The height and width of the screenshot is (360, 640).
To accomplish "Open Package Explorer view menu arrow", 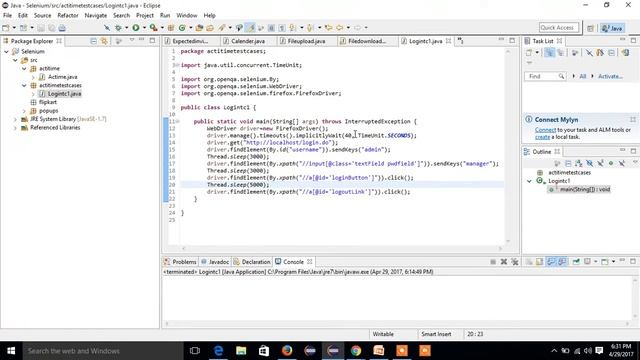I will point(132,41).
